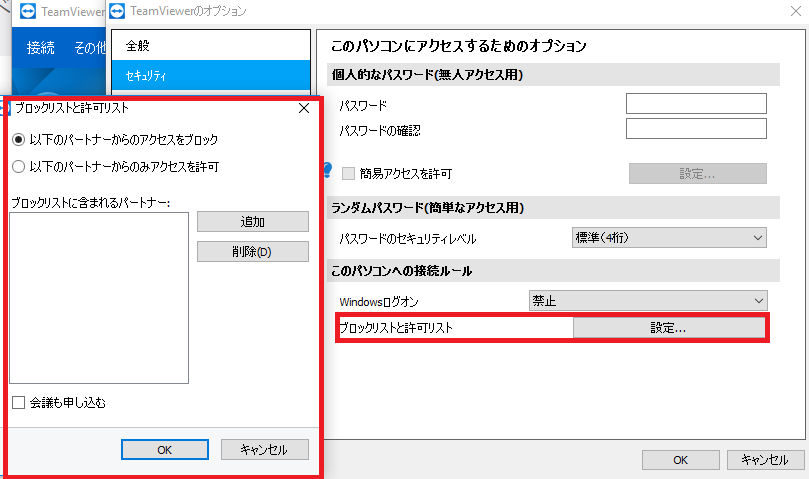Enable the 会議も申し込む checkbox
Screen dimensions: 809x479
click(x=19, y=403)
